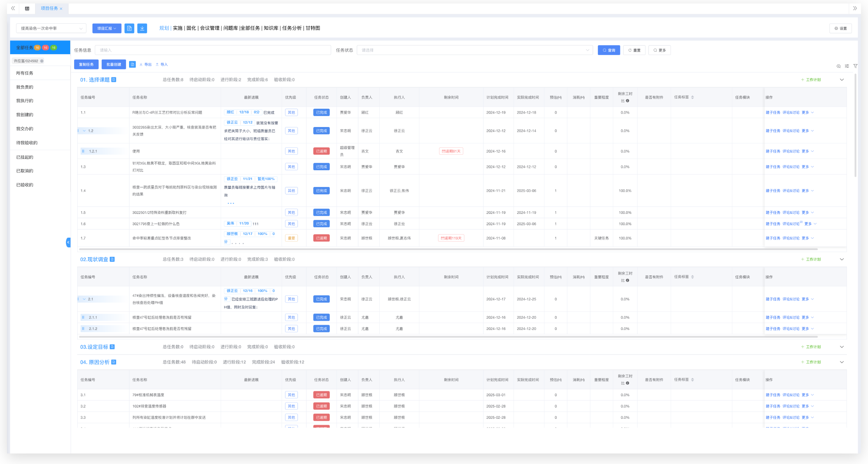868x464 pixels.
Task: Click the pause icon on task 1.2.1
Action: 83,151
